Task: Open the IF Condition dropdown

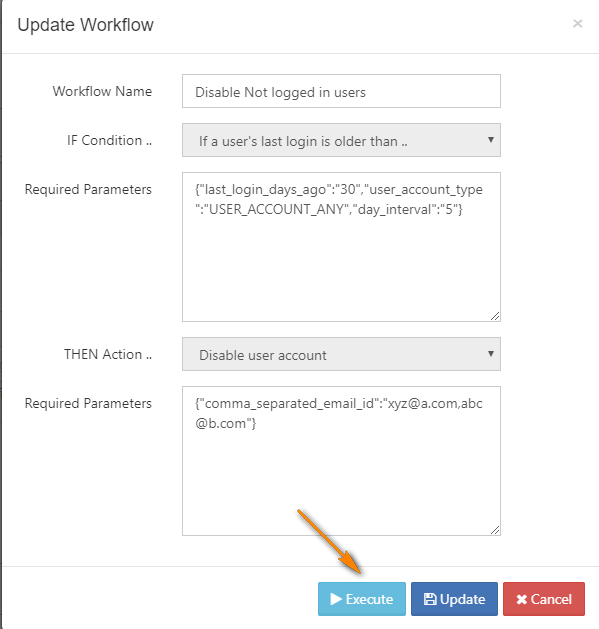Action: [x=341, y=140]
